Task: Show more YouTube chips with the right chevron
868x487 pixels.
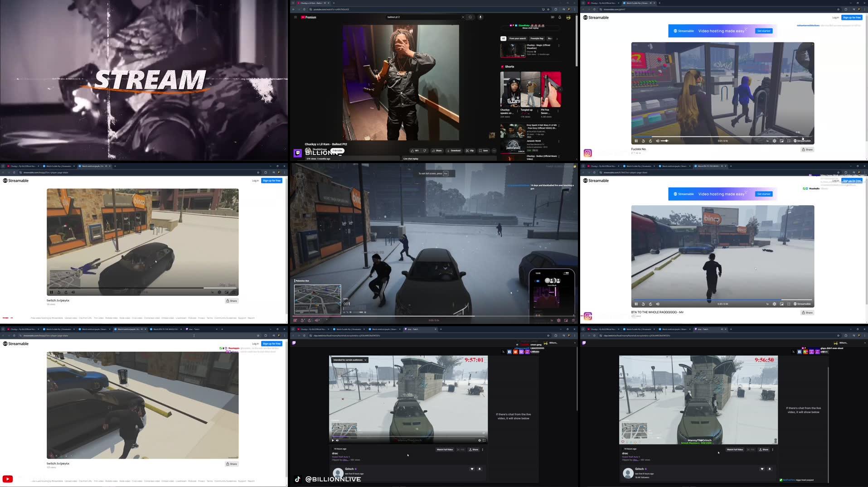Action: click(x=557, y=39)
